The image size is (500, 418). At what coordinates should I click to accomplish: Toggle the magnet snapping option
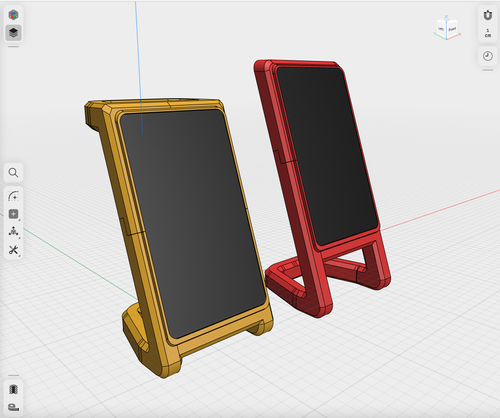[488, 15]
